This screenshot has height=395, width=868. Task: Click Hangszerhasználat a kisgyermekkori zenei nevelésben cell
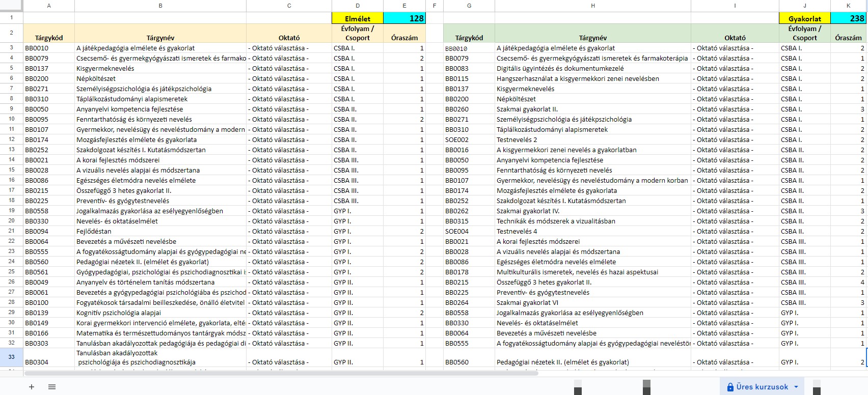coord(593,78)
